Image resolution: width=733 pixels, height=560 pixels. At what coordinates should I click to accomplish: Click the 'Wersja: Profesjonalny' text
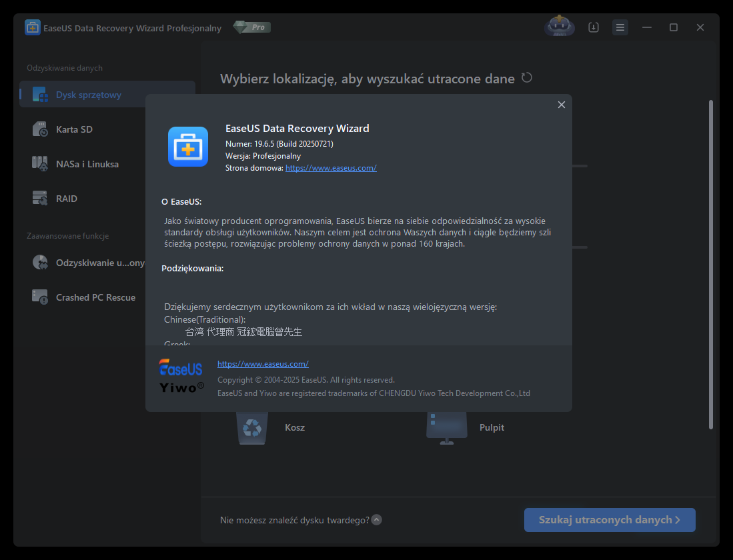click(263, 155)
